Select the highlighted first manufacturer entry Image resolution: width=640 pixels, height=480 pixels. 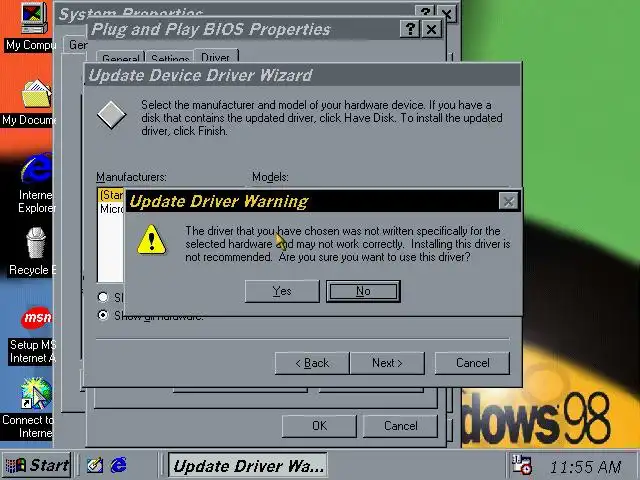(111, 195)
